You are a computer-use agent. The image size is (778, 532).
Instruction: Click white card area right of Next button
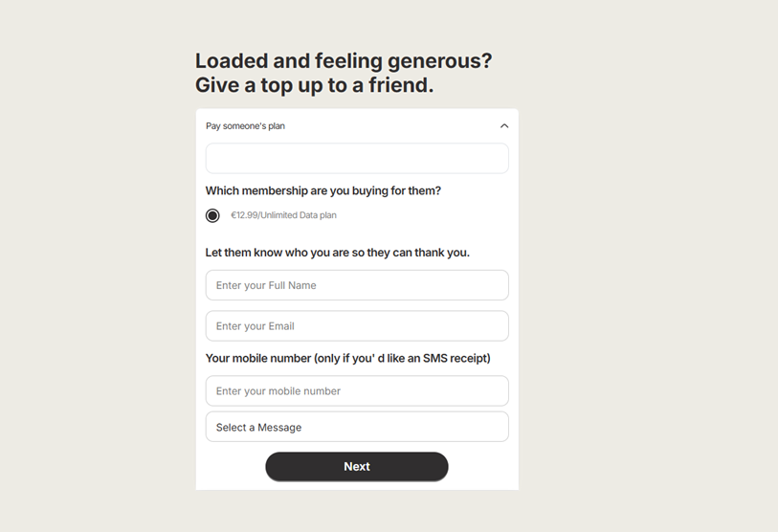pyautogui.click(x=483, y=467)
